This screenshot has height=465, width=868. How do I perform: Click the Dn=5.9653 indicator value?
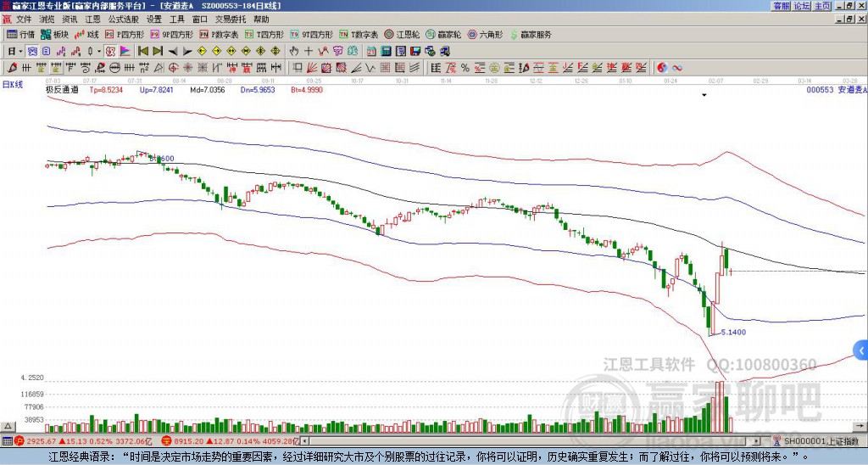258,89
